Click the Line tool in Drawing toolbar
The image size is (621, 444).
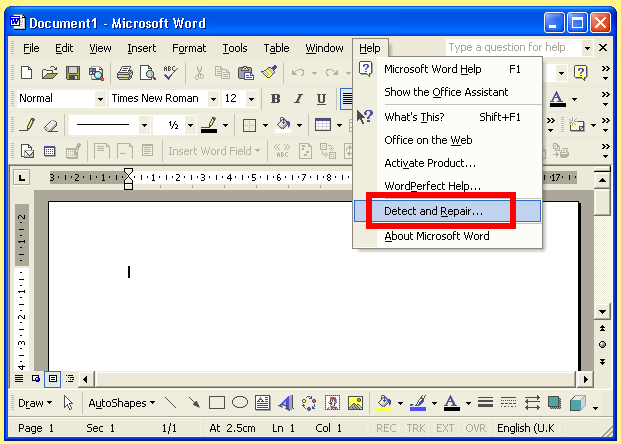tap(171, 403)
